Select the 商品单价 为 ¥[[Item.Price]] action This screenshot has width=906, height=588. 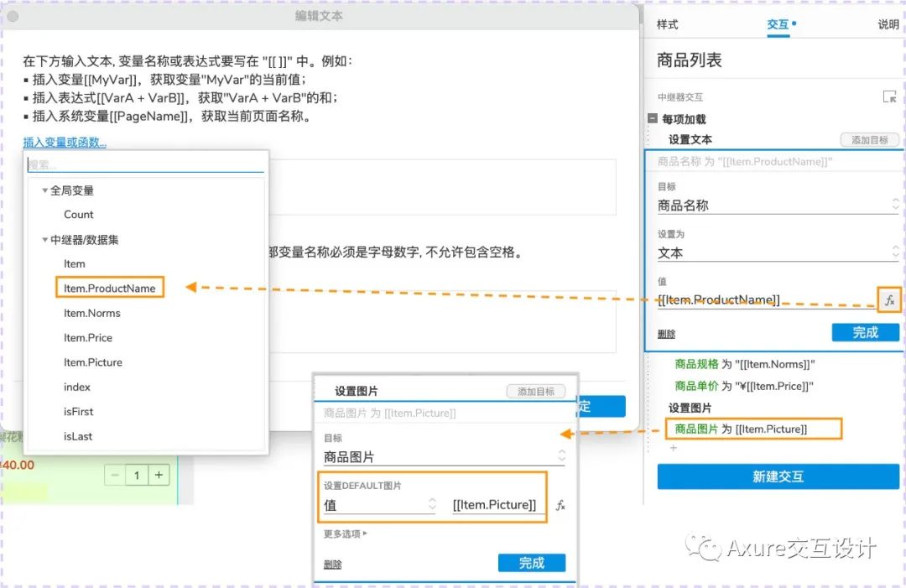[x=744, y=386]
